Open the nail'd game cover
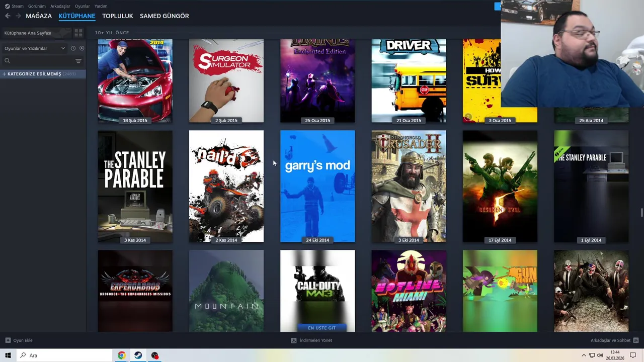The image size is (644, 362). (x=226, y=187)
